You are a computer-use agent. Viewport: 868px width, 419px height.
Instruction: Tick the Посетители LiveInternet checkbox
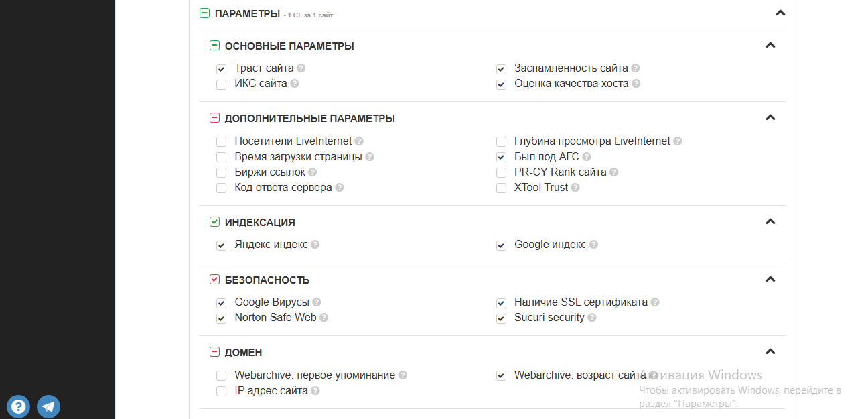(x=222, y=141)
